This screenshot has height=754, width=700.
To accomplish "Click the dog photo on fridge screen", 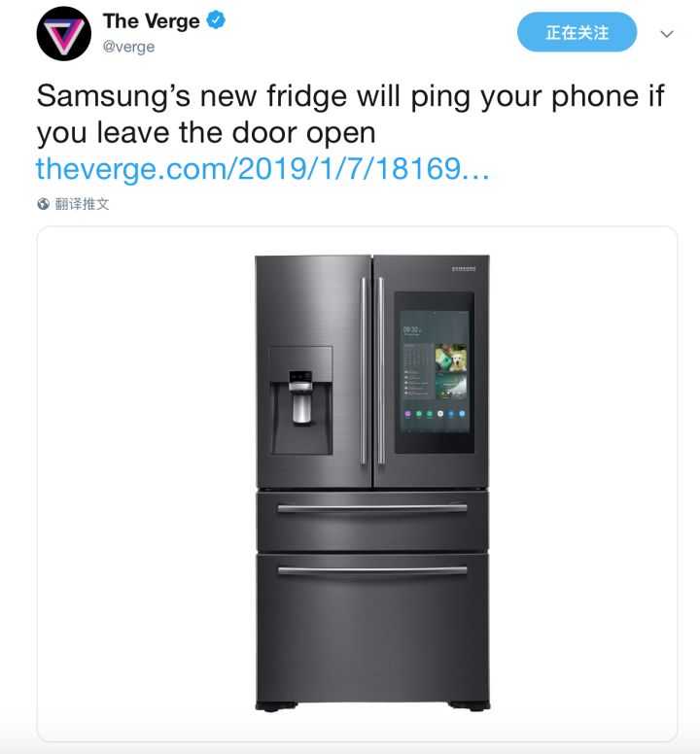I will point(451,358).
